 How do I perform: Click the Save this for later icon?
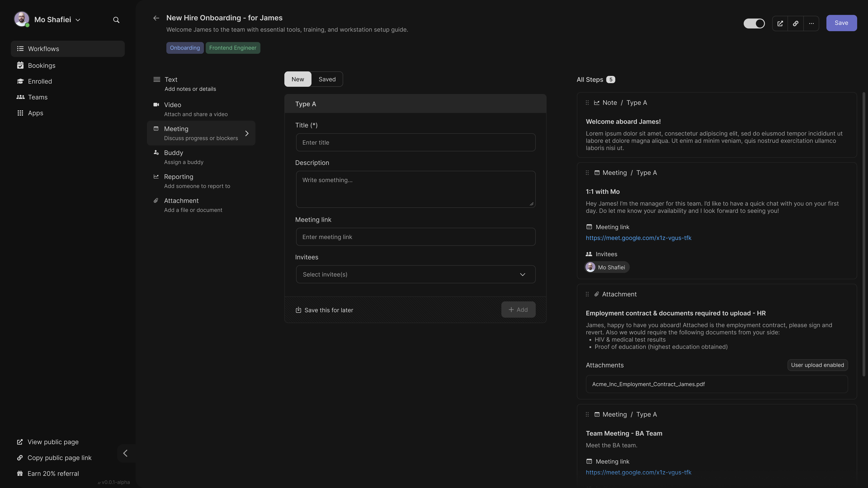[x=298, y=310]
